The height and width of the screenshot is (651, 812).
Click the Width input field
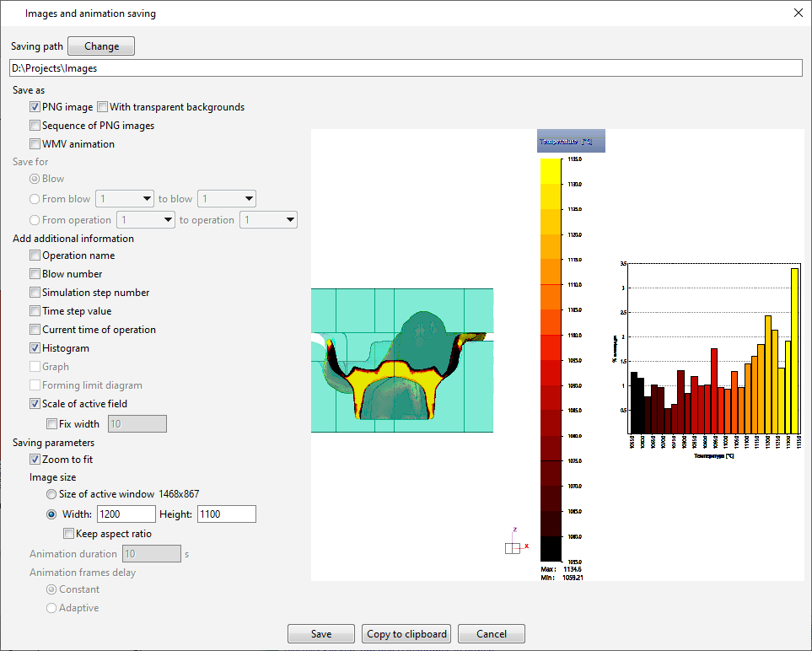126,514
